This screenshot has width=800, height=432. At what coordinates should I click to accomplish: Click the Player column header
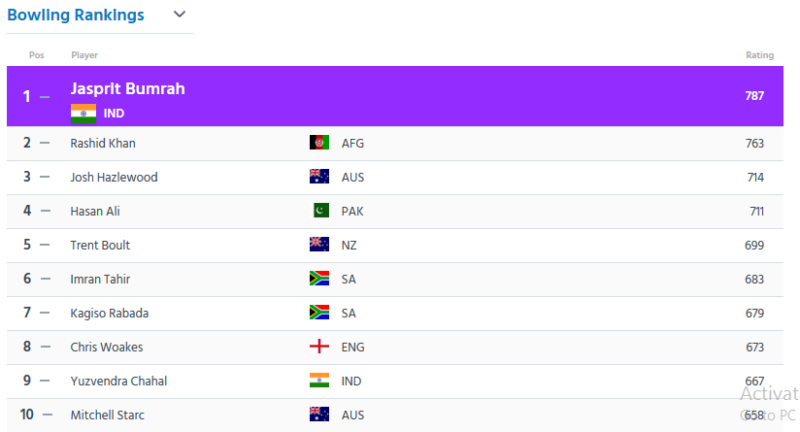(84, 55)
